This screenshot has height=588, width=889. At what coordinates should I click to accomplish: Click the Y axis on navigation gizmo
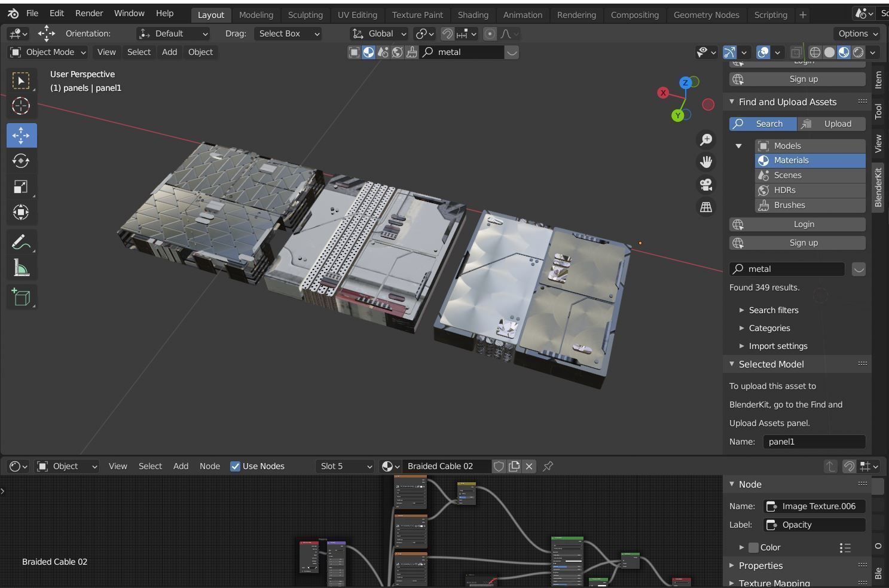(677, 115)
